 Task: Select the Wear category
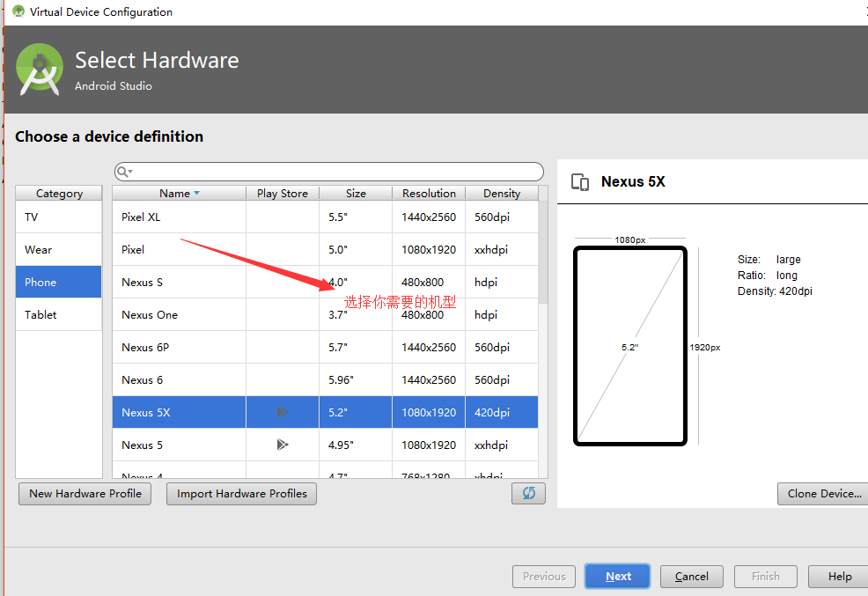59,249
